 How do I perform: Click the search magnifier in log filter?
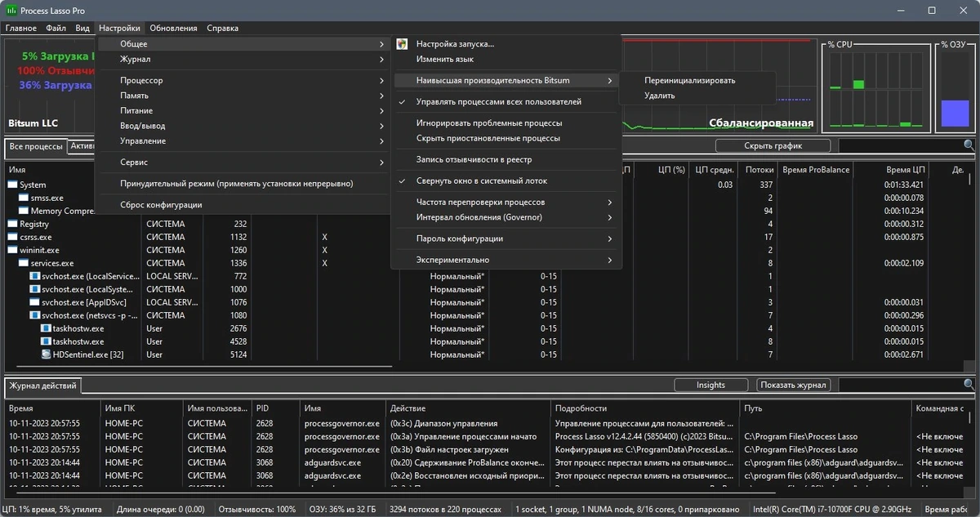point(969,385)
